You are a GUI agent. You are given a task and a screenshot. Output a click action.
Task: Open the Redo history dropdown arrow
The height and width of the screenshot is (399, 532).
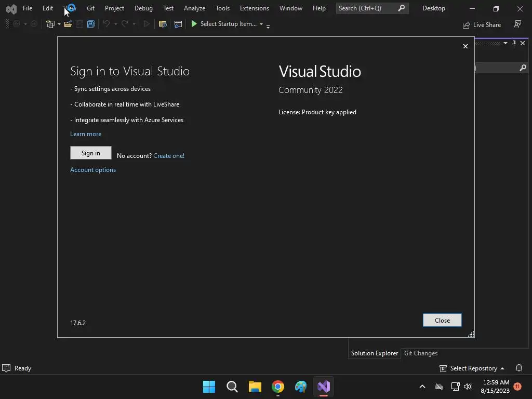(134, 24)
